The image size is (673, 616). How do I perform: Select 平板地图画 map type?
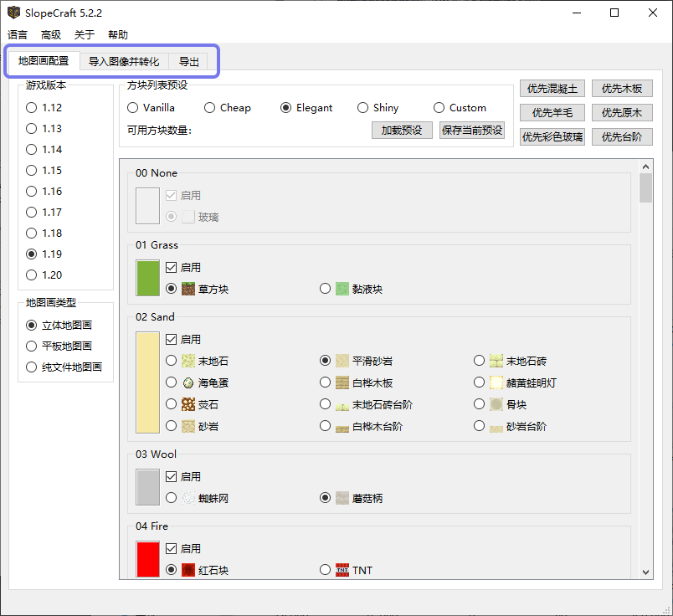(32, 346)
